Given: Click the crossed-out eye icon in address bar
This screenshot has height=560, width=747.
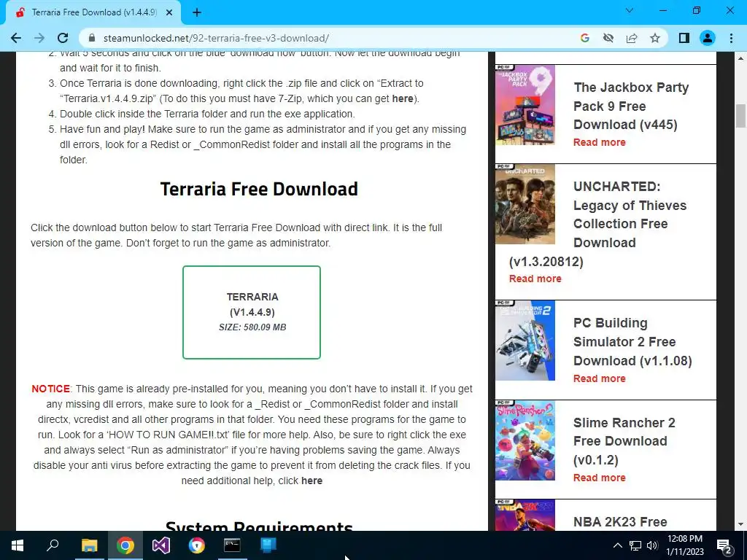Looking at the screenshot, I should 608,38.
